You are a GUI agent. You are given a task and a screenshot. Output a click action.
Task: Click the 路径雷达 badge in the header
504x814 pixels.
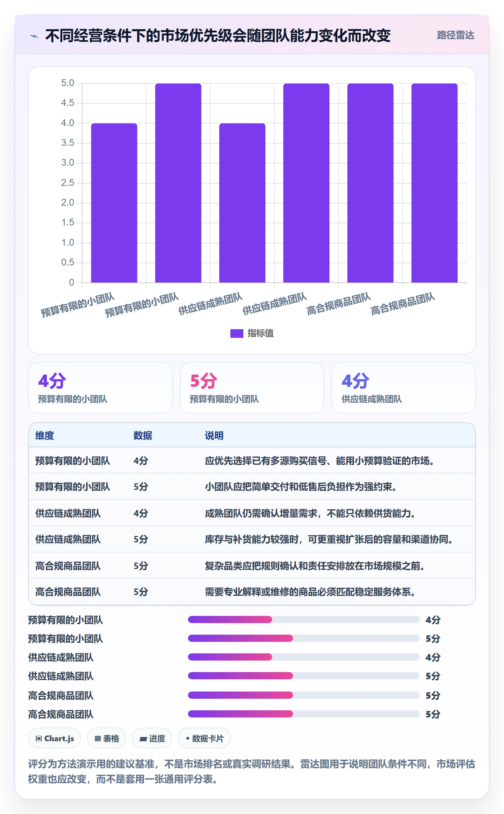pos(455,35)
